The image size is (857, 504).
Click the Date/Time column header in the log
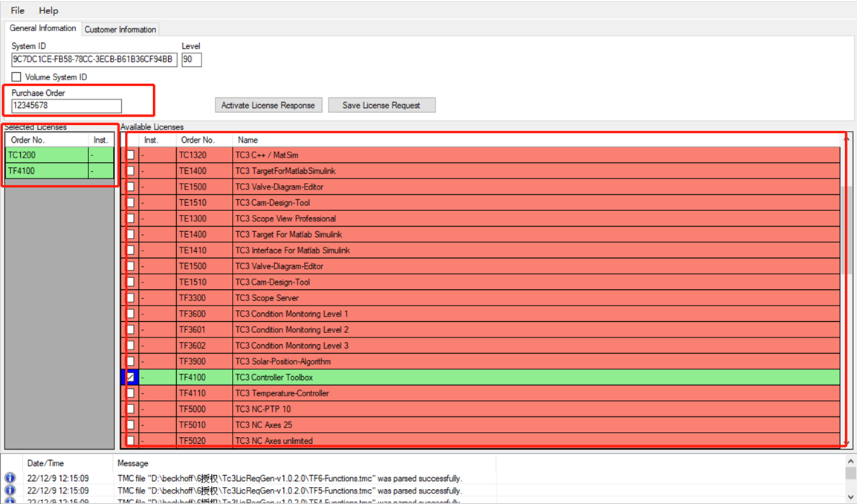click(x=68, y=463)
